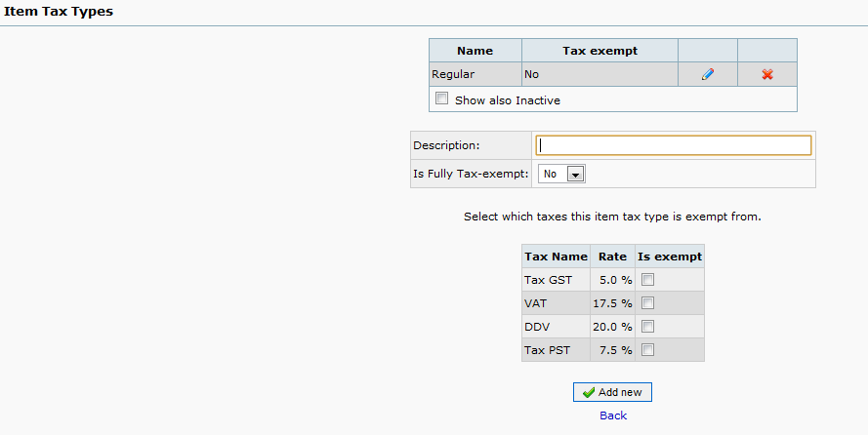Viewport: 868px width, 435px height.
Task: Click the Tax GST name cell
Action: click(x=556, y=280)
